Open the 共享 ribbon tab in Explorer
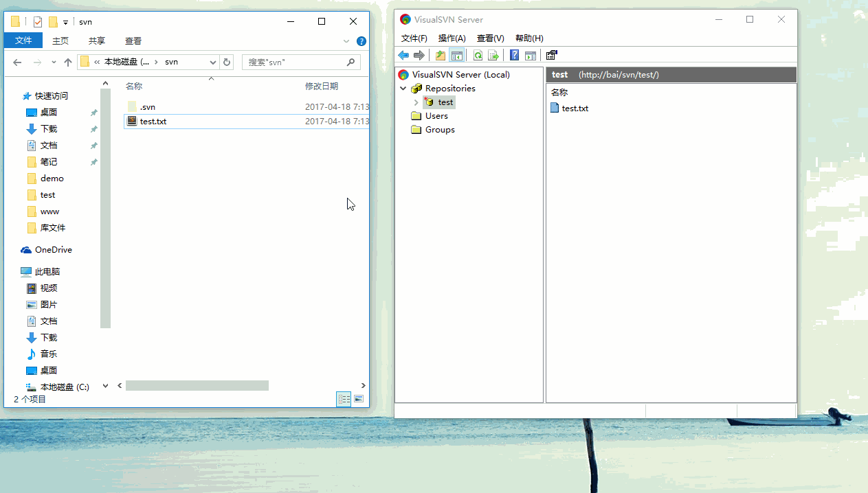Image resolution: width=868 pixels, height=493 pixels. (97, 41)
